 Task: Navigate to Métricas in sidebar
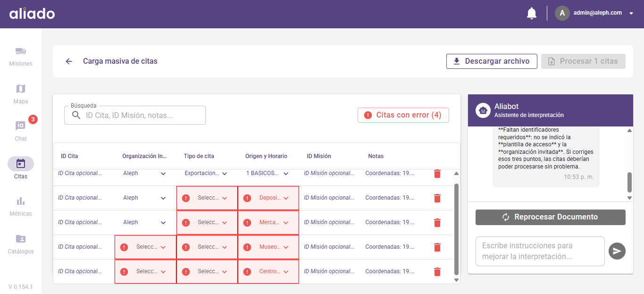(x=21, y=206)
